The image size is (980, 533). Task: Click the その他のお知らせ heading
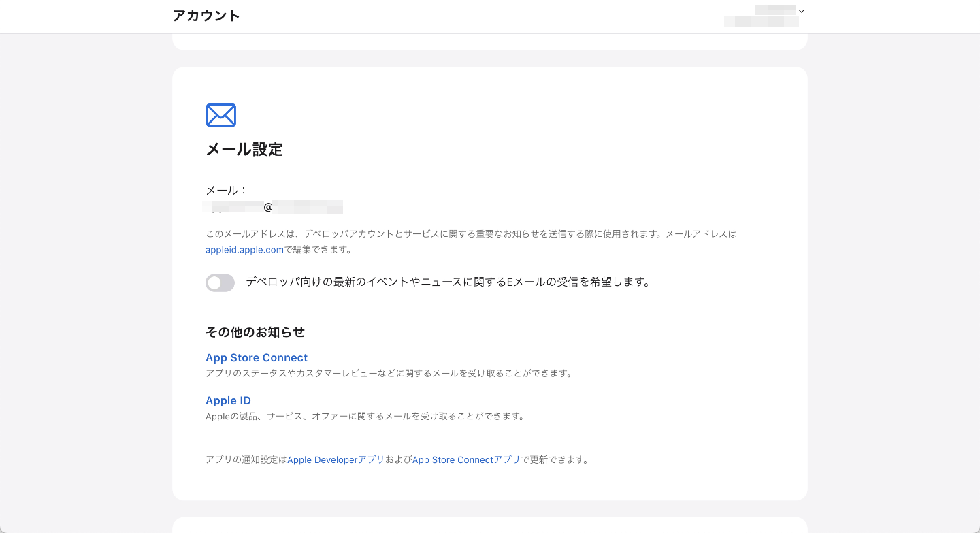tap(255, 332)
